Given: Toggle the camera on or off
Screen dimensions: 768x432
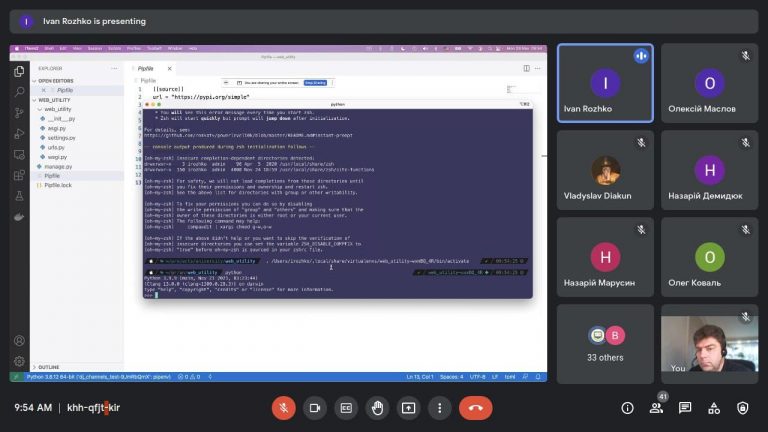Looking at the screenshot, I should point(315,408).
